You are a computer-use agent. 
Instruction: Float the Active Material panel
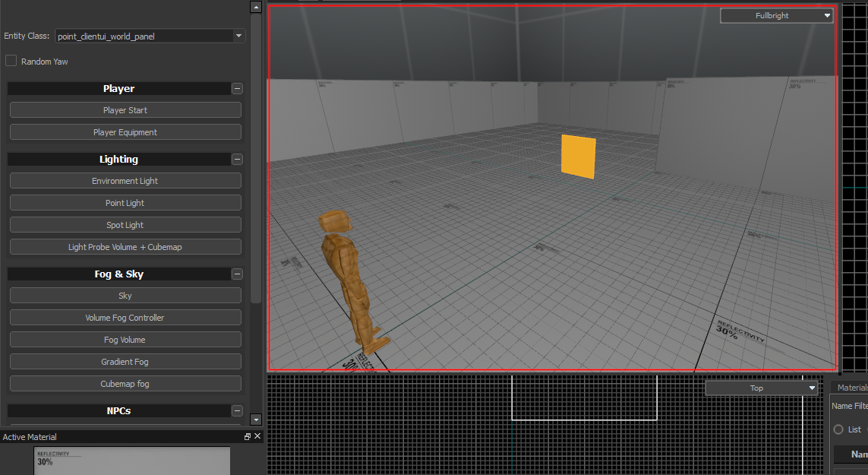tap(248, 437)
